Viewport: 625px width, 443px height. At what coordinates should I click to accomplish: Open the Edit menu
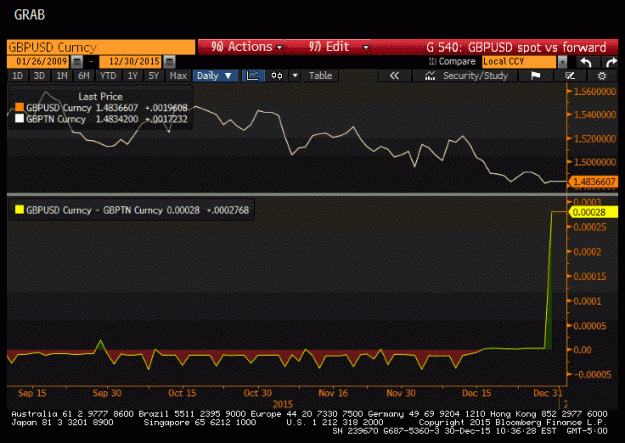(x=328, y=47)
